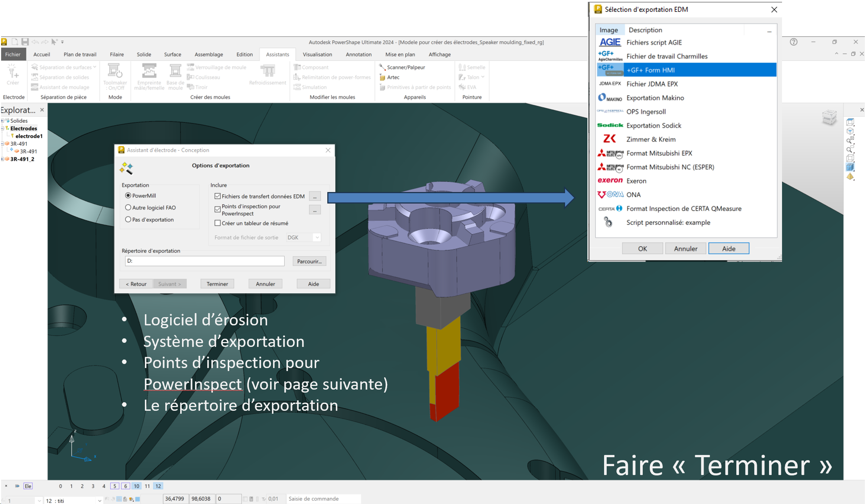
Task: Click the yellow pyramid icon in view toolbar
Action: click(850, 176)
